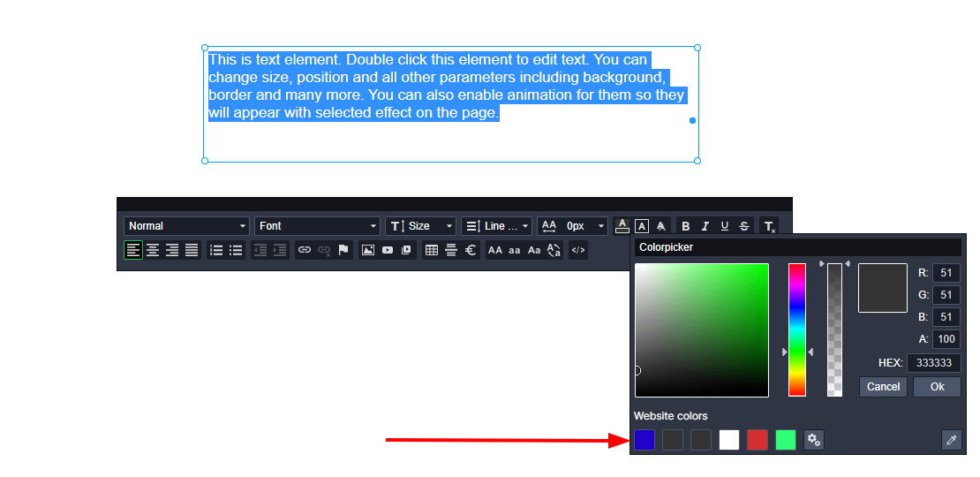Insert a YouTube video
Viewport: 980px width, 477px height.
tap(388, 250)
